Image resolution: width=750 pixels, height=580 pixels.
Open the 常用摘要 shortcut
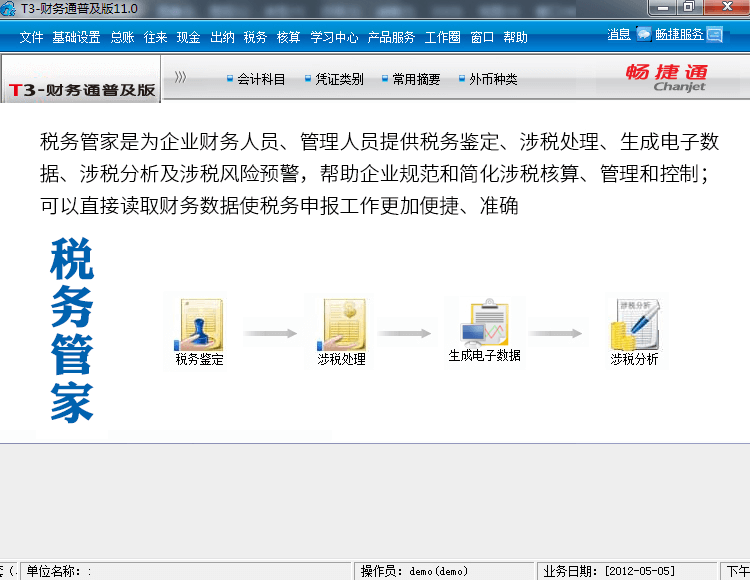pos(411,79)
